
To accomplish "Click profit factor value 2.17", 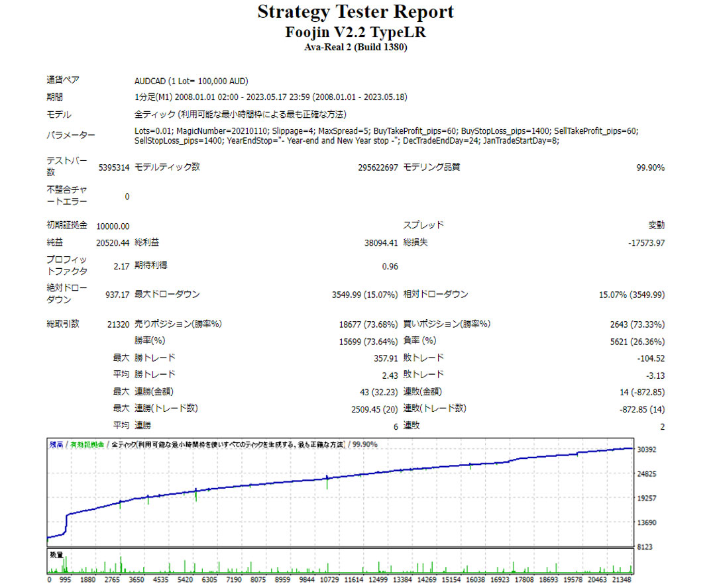I will 121,266.
